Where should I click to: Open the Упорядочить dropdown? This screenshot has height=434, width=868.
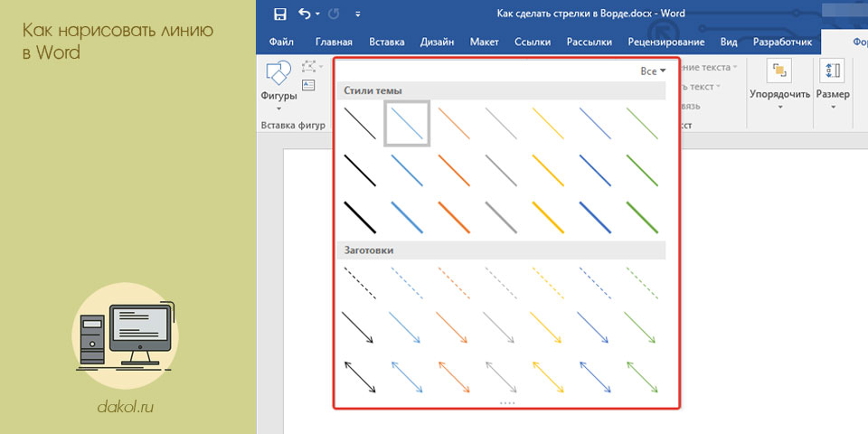tap(779, 83)
